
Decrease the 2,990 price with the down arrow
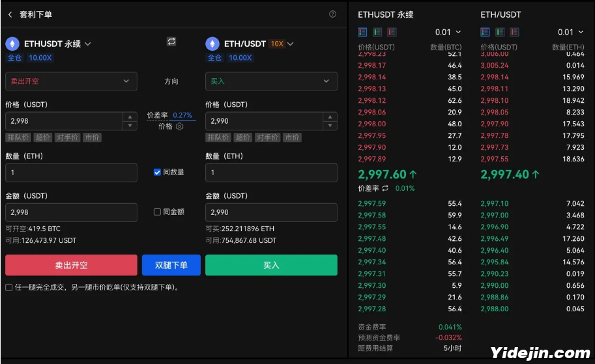point(330,126)
